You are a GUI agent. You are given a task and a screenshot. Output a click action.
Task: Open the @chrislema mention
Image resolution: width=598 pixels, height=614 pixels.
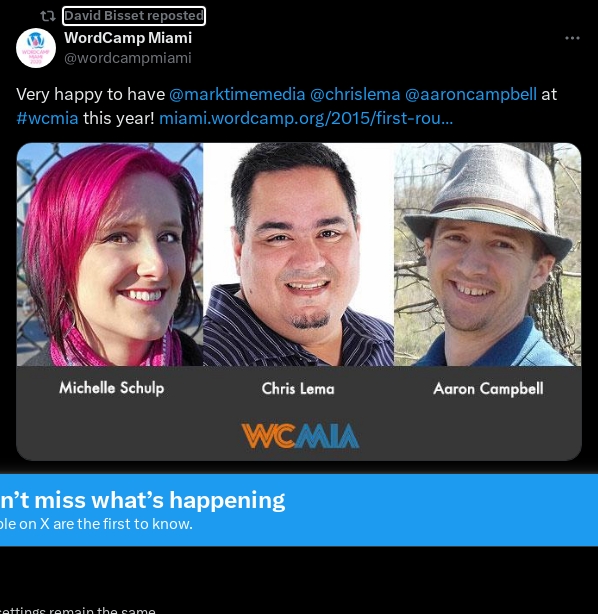tap(355, 94)
